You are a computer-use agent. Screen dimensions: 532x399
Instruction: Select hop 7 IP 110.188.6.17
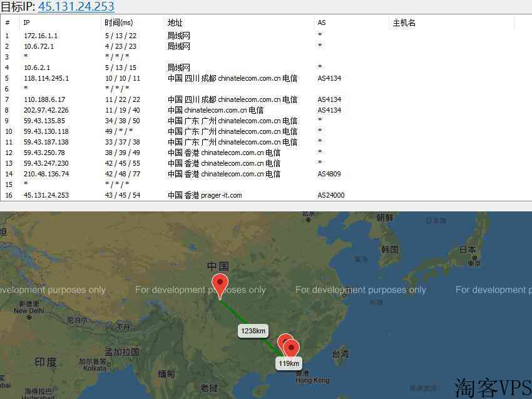(x=44, y=99)
